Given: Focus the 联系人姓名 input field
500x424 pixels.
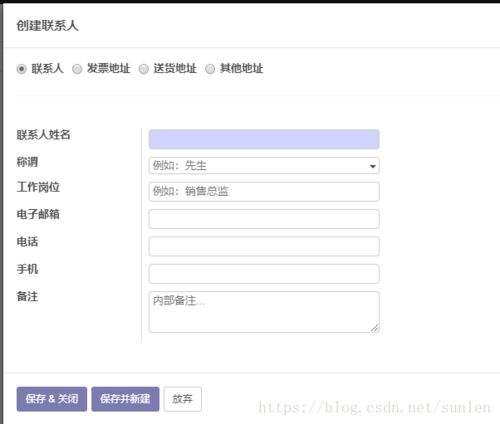Looking at the screenshot, I should tap(264, 139).
